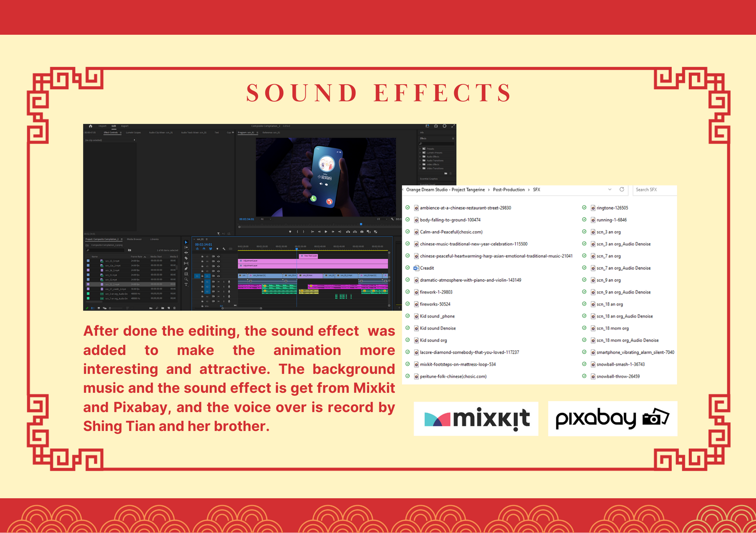Select the Razor tool

click(186, 258)
